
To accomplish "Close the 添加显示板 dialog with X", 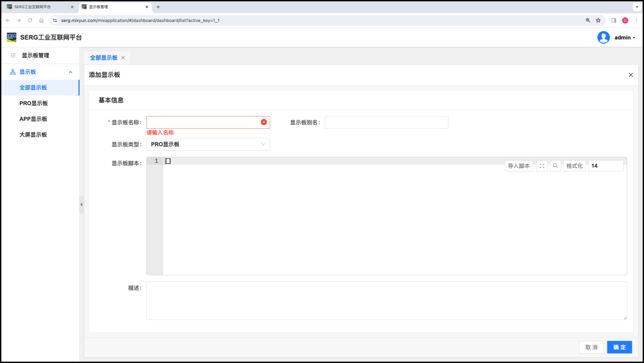I will pyautogui.click(x=631, y=75).
